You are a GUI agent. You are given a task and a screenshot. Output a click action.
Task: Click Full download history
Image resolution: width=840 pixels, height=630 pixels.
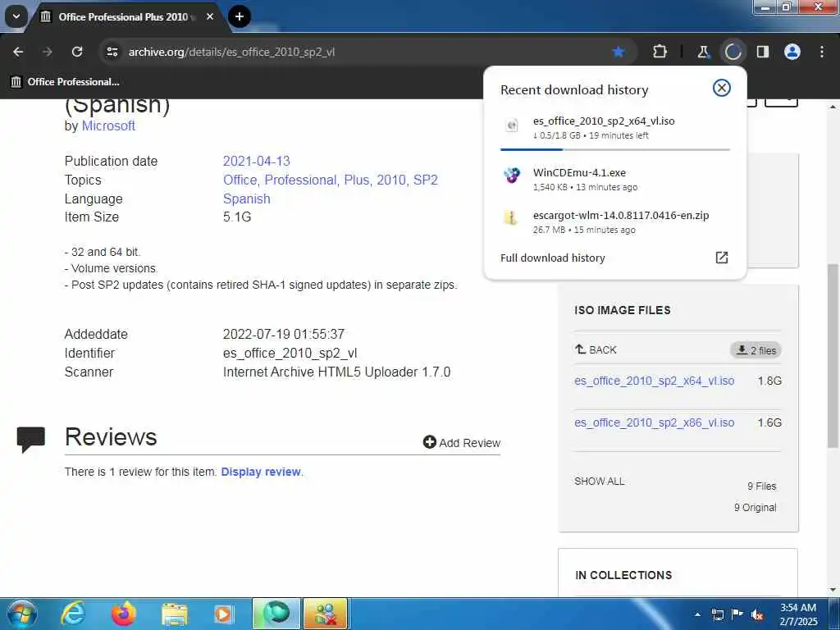pos(552,258)
